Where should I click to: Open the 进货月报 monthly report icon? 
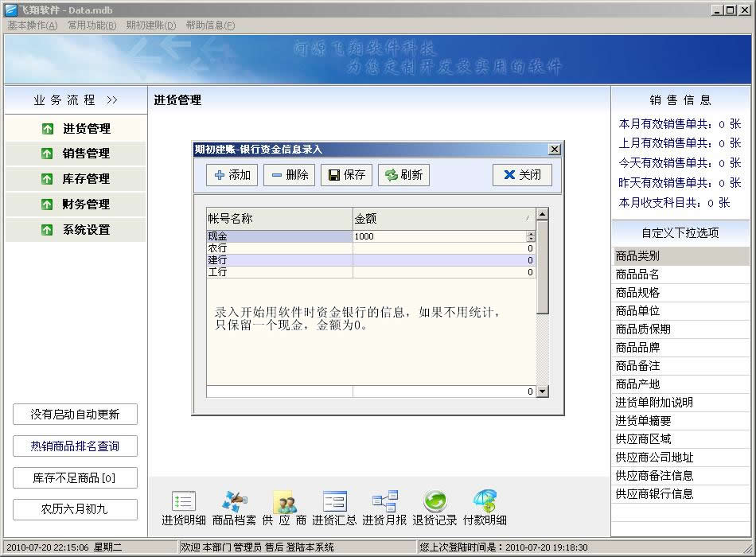[x=384, y=508]
